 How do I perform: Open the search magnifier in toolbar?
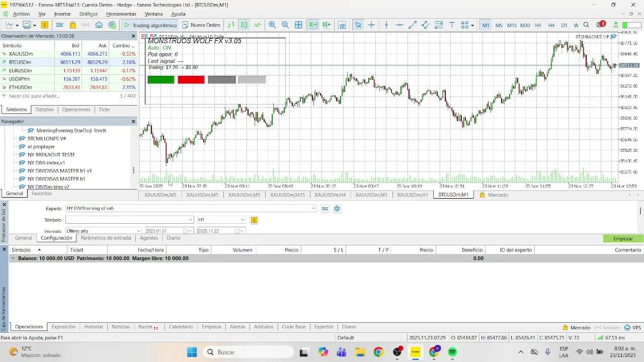click(587, 25)
